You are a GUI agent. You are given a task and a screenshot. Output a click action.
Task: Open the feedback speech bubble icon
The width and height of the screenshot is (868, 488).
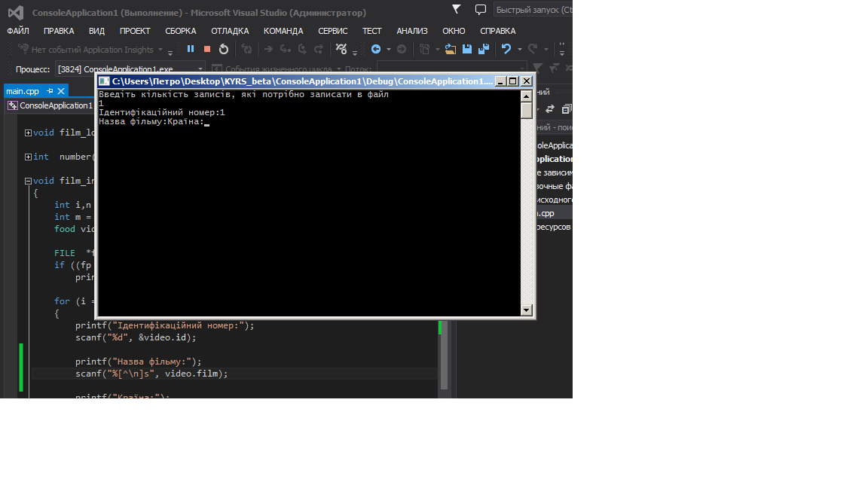coord(481,10)
